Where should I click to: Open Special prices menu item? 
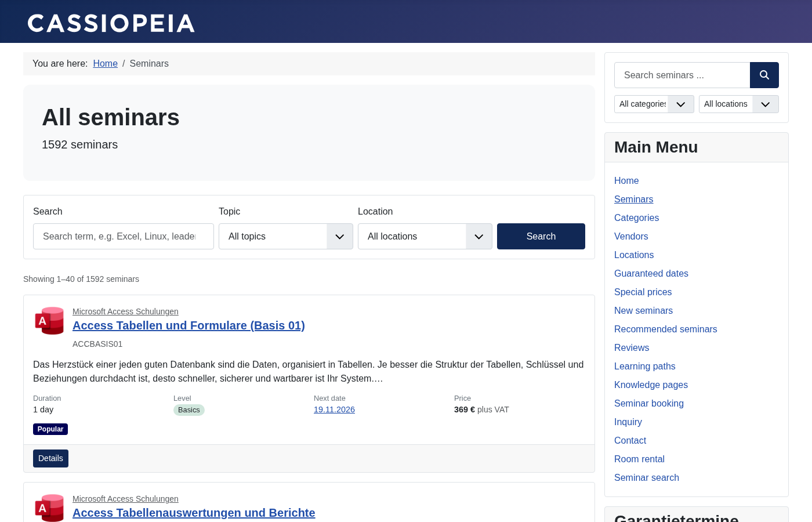[643, 292]
